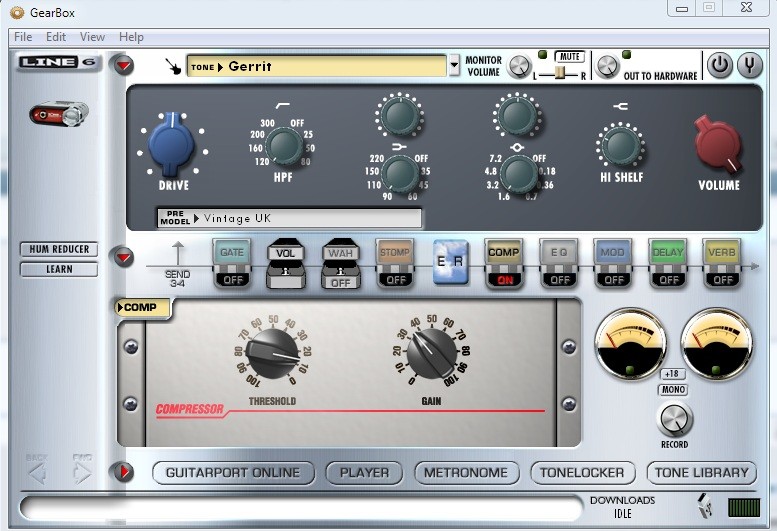This screenshot has width=777, height=531.
Task: Toggle the Mono button
Action: click(x=673, y=390)
